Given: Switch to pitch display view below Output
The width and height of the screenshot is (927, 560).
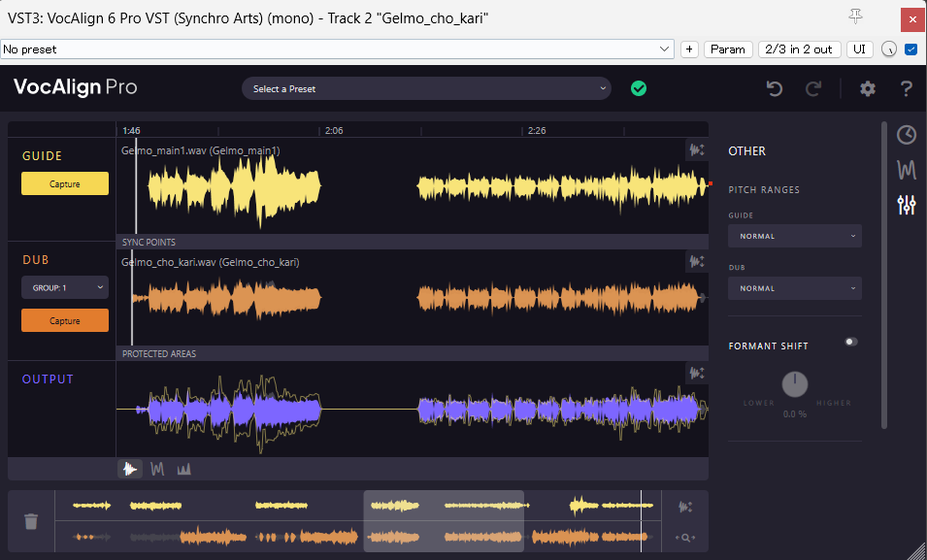Looking at the screenshot, I should pos(157,470).
